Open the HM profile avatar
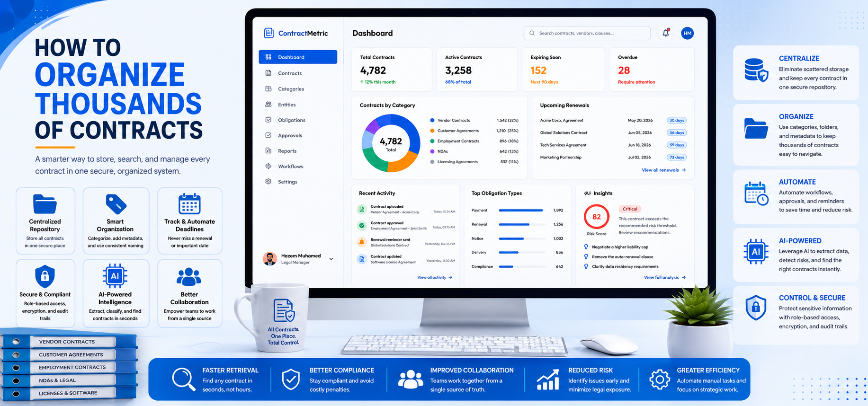Screen dimensions: 868x406 tap(687, 33)
